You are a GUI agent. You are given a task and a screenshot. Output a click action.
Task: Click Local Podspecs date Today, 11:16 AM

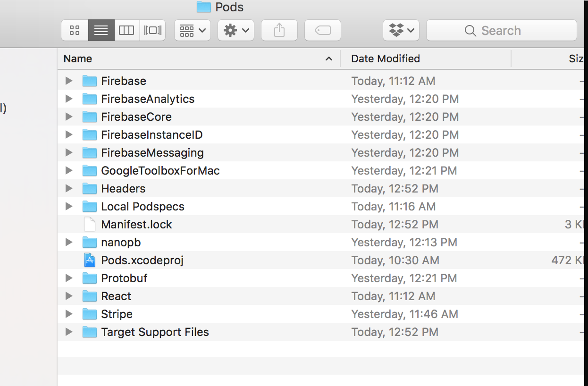coord(394,206)
